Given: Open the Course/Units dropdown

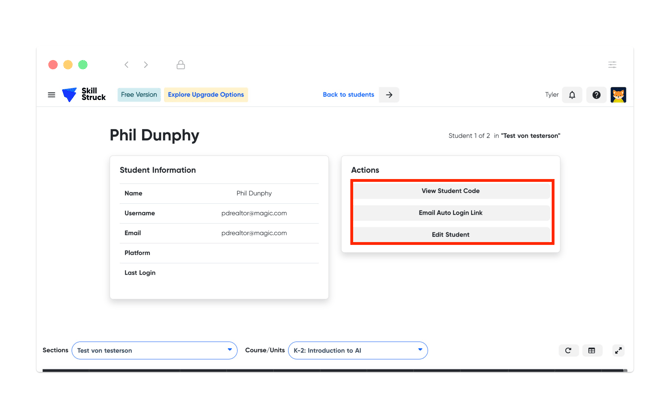Looking at the screenshot, I should pyautogui.click(x=358, y=351).
